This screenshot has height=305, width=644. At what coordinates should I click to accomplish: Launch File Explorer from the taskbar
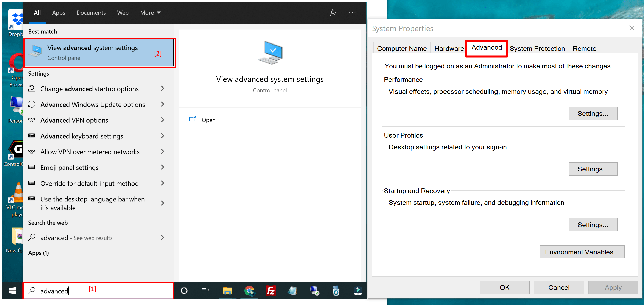point(227,291)
